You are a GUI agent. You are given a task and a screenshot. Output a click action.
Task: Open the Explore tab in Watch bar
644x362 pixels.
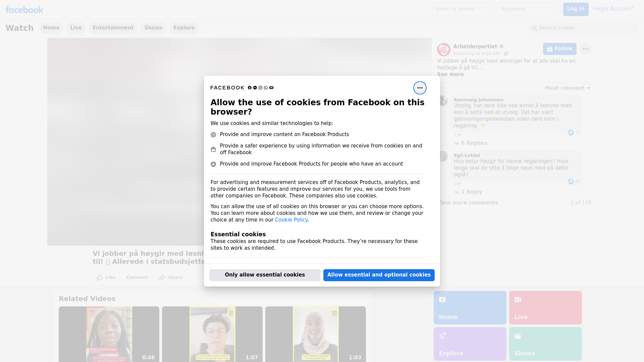tap(184, 28)
